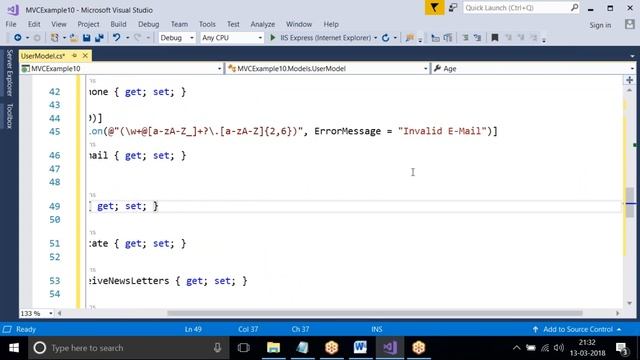Image resolution: width=640 pixels, height=360 pixels.
Task: Open the Project menu
Action: coord(88,24)
